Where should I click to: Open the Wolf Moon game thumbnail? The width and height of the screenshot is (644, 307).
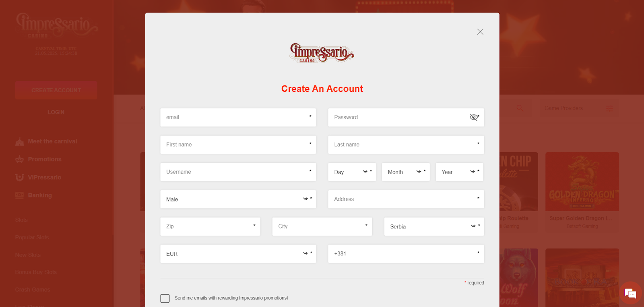[519, 278]
